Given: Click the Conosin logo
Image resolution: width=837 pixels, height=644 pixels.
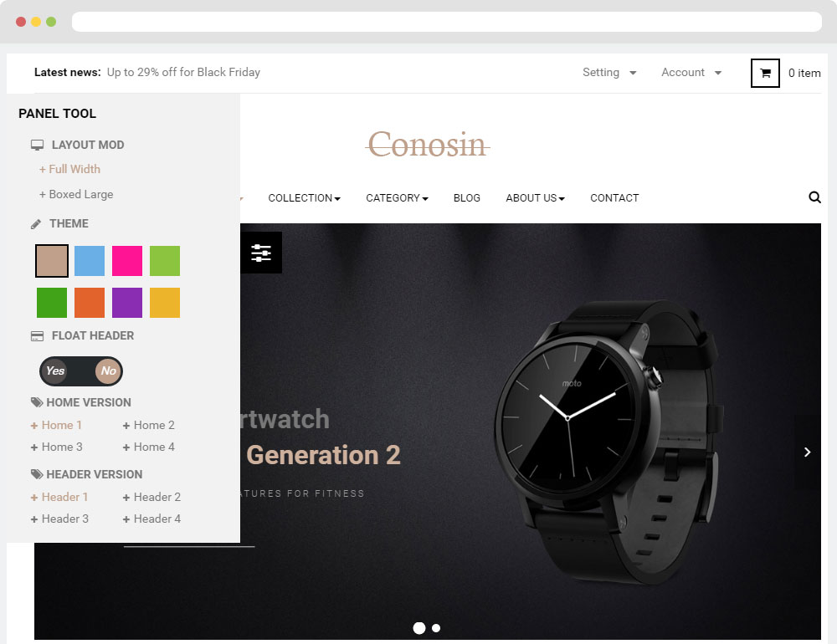Looking at the screenshot, I should [428, 145].
